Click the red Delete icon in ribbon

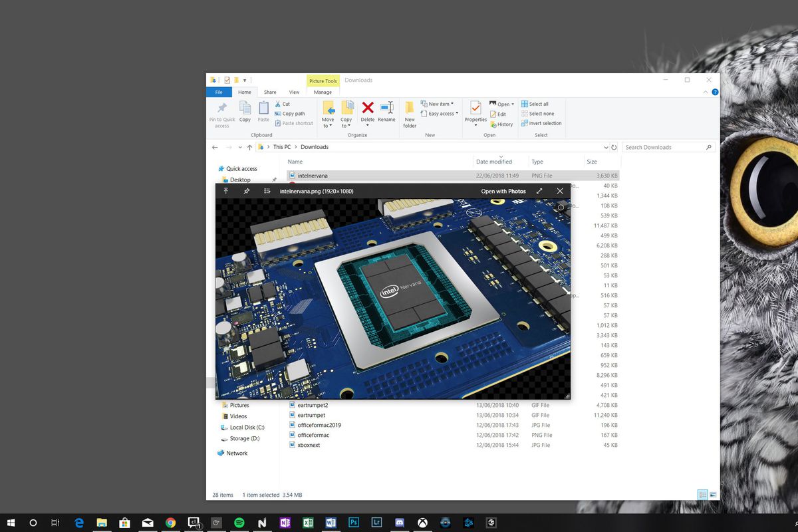click(x=368, y=108)
